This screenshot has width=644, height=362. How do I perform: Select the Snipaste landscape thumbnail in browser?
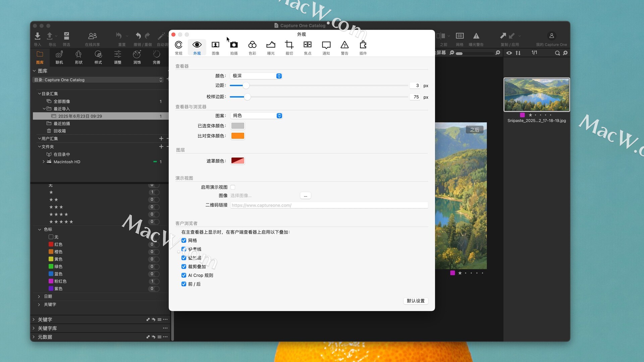point(537,95)
